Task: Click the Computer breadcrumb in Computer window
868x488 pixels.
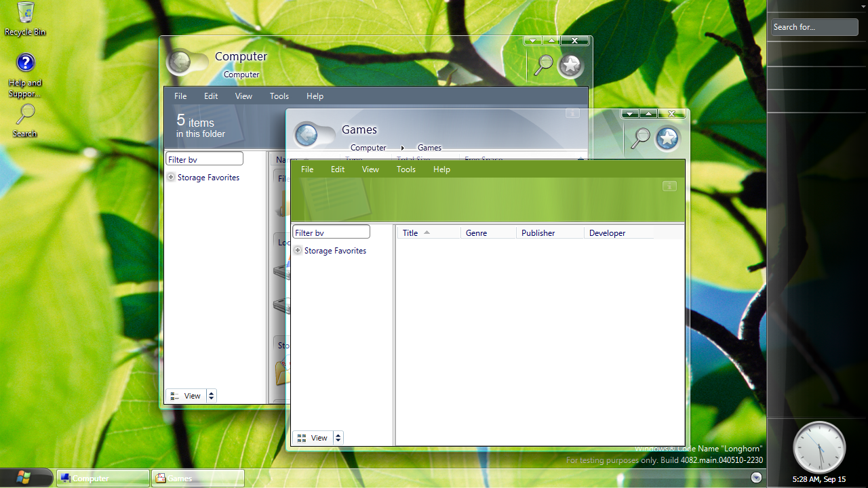Action: (241, 75)
